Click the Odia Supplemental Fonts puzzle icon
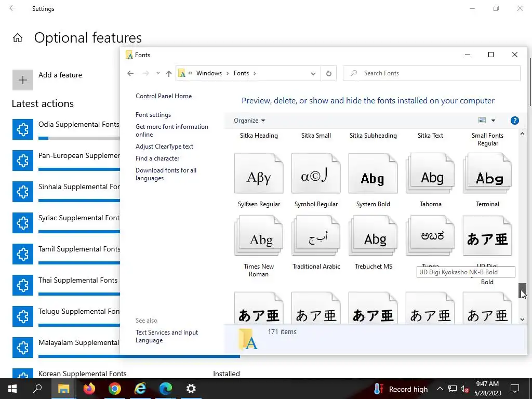Image resolution: width=532 pixels, height=399 pixels. tap(23, 129)
